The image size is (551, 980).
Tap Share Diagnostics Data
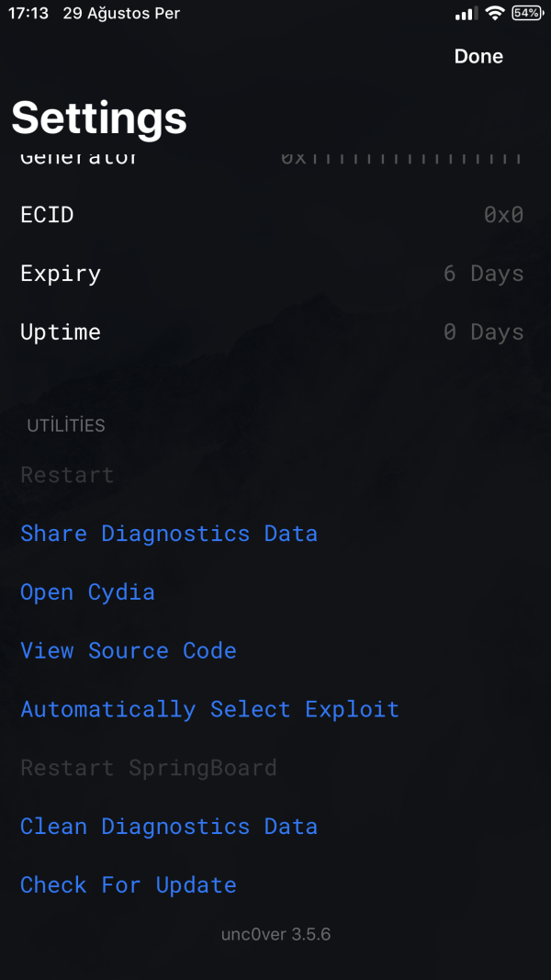point(169,534)
